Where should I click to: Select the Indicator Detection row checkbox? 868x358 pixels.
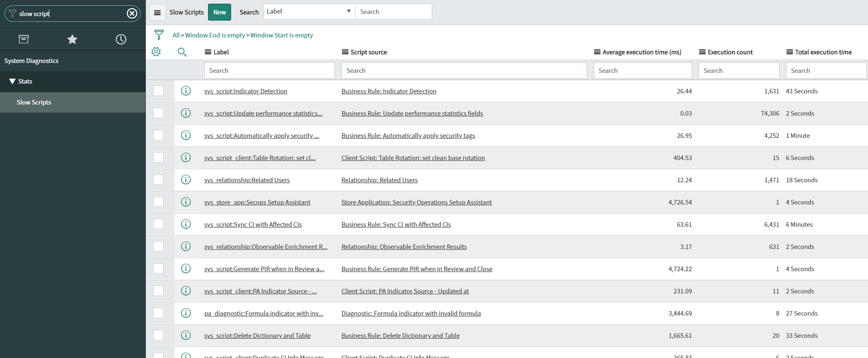coord(158,91)
